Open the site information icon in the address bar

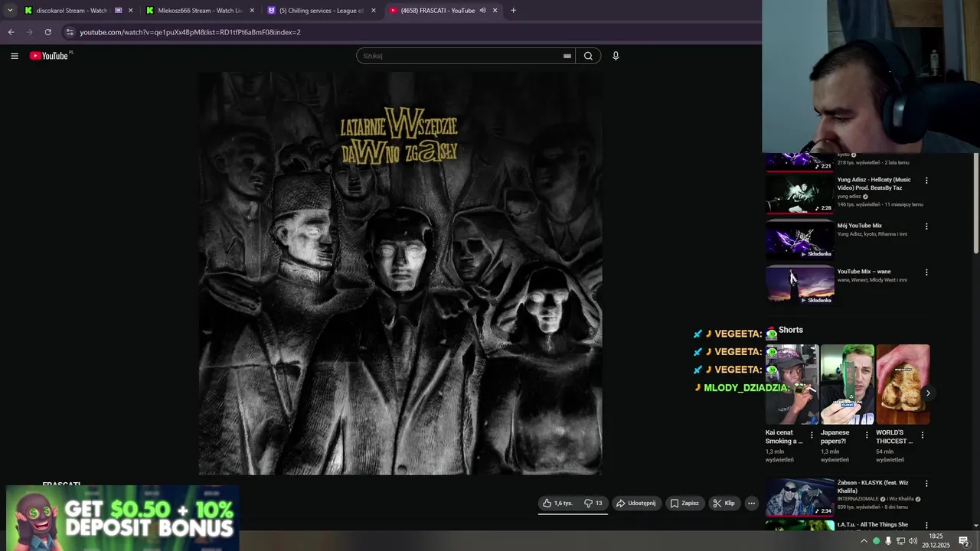point(70,32)
